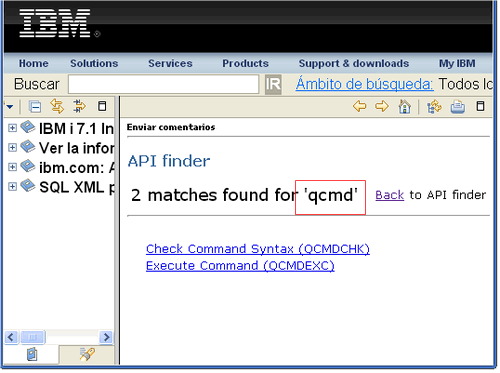Click the show topic in contents icon

point(434,107)
